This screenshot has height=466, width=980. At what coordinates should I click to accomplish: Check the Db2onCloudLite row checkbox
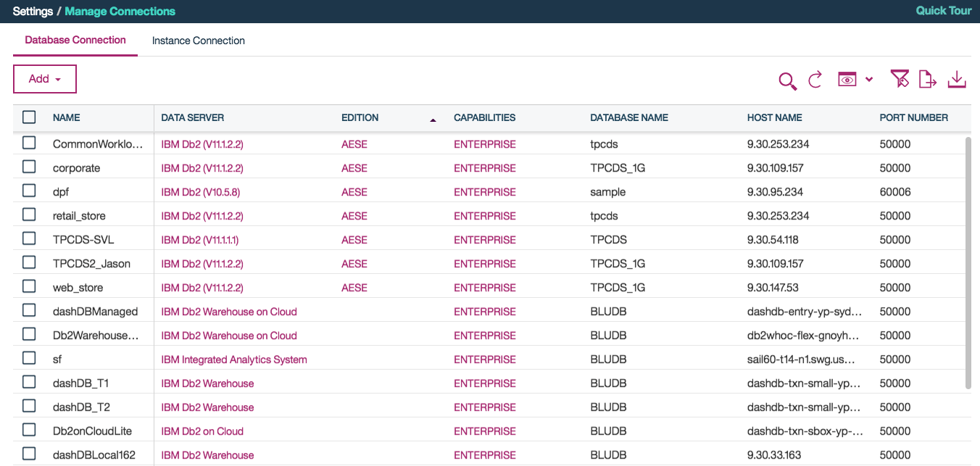click(x=29, y=430)
